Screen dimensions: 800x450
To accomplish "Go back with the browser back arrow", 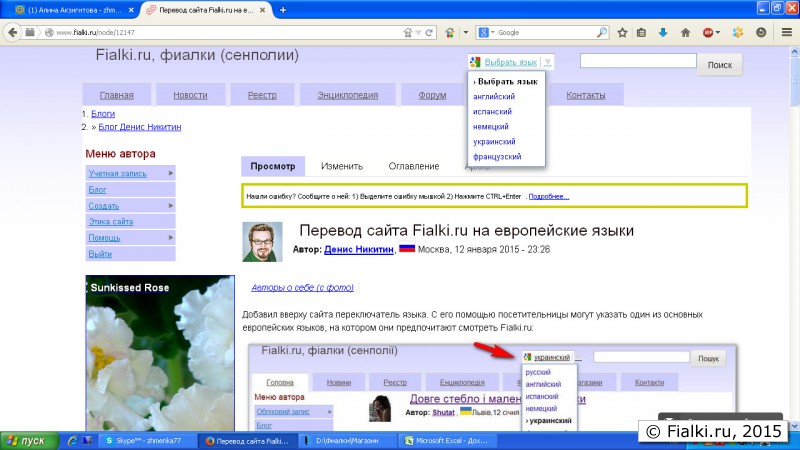I will click(x=12, y=32).
